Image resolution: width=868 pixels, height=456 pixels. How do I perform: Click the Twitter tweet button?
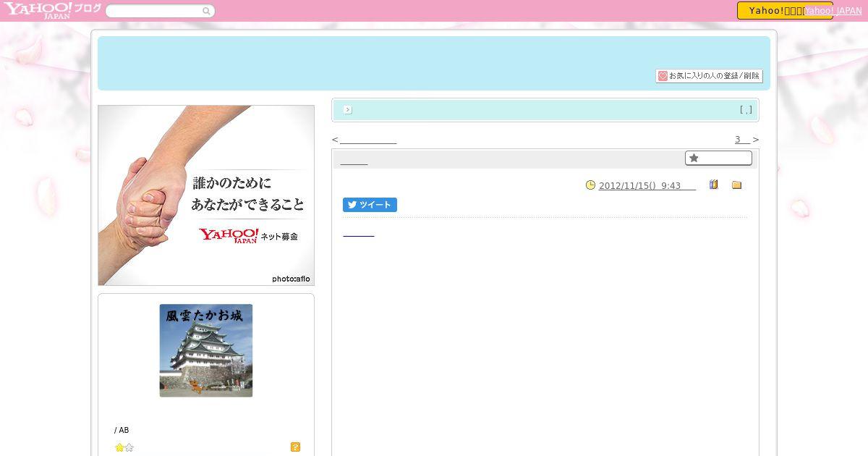click(370, 205)
